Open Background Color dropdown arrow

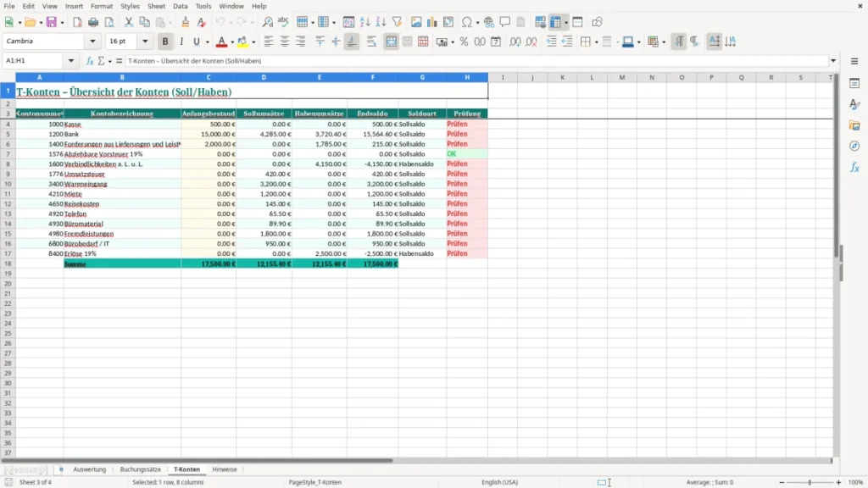pyautogui.click(x=253, y=42)
